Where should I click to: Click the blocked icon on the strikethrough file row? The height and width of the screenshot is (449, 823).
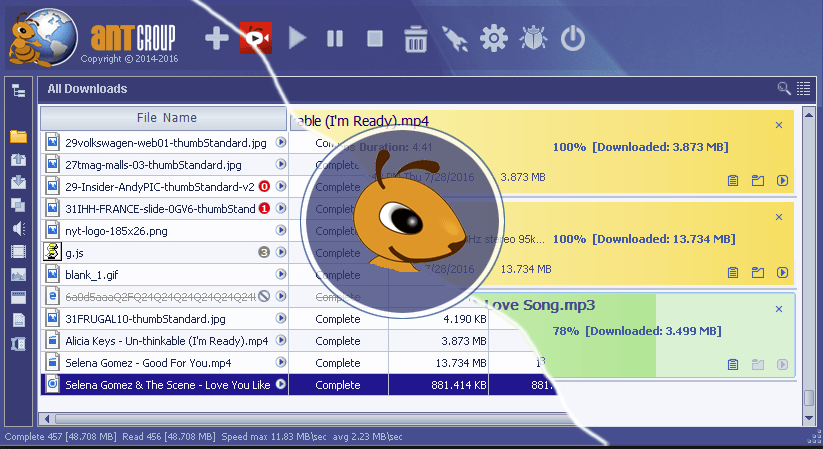264,296
